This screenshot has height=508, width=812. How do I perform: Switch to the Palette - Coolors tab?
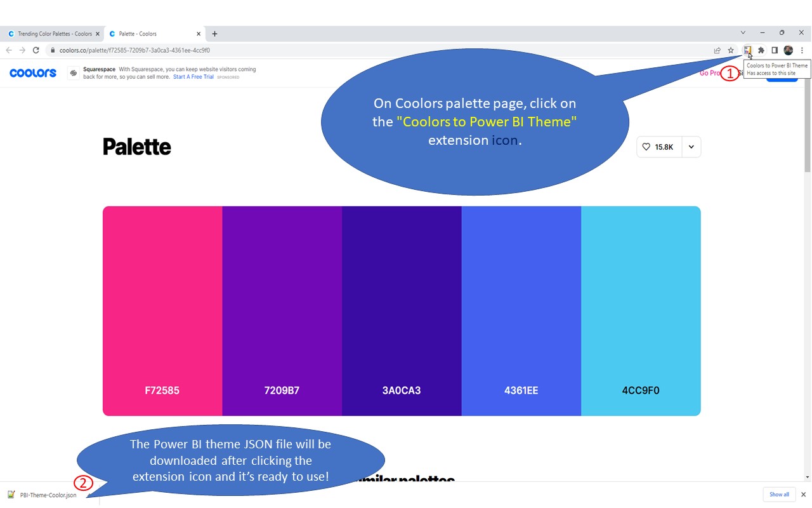[x=155, y=34]
